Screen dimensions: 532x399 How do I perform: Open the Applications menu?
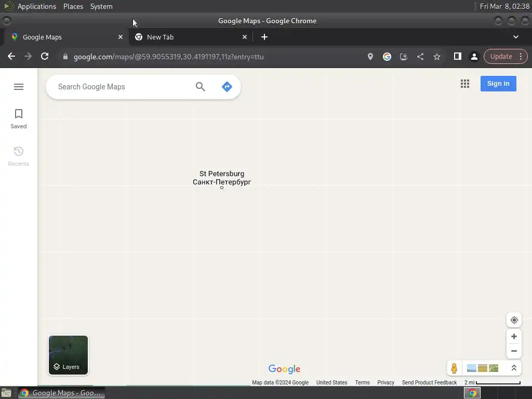pyautogui.click(x=37, y=6)
